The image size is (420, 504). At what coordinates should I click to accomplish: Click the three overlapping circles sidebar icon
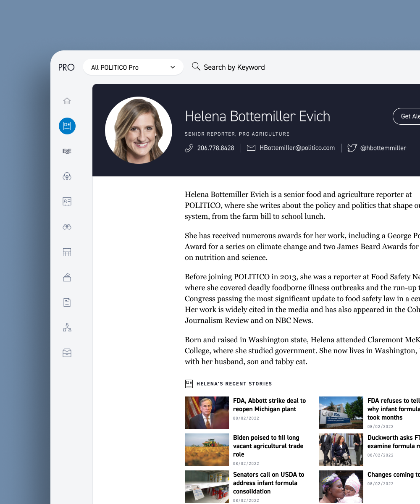tap(67, 176)
